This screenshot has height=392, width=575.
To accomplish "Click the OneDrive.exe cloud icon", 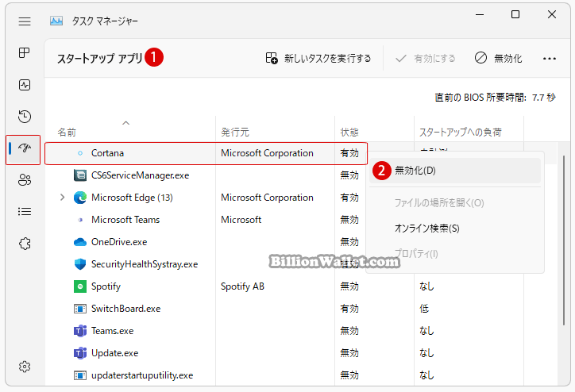I will [80, 242].
